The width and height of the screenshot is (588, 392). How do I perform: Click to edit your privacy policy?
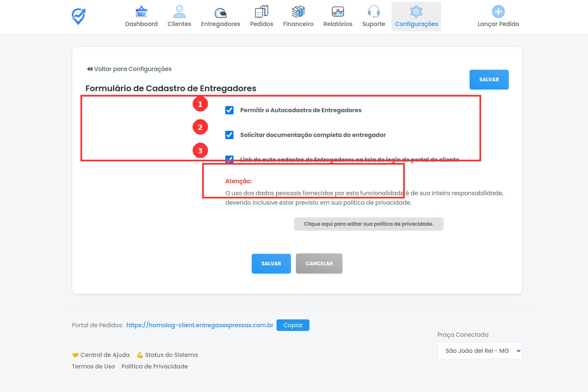click(368, 224)
